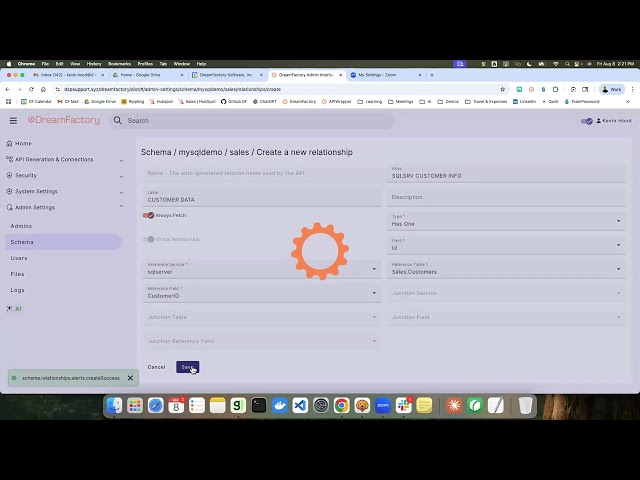Image resolution: width=640 pixels, height=480 pixels.
Task: Open the Reference Service dropdown
Action: [262, 269]
